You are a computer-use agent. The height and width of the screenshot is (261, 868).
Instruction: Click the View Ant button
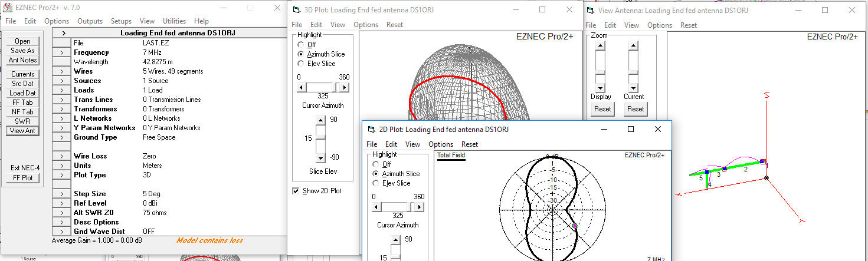click(23, 131)
